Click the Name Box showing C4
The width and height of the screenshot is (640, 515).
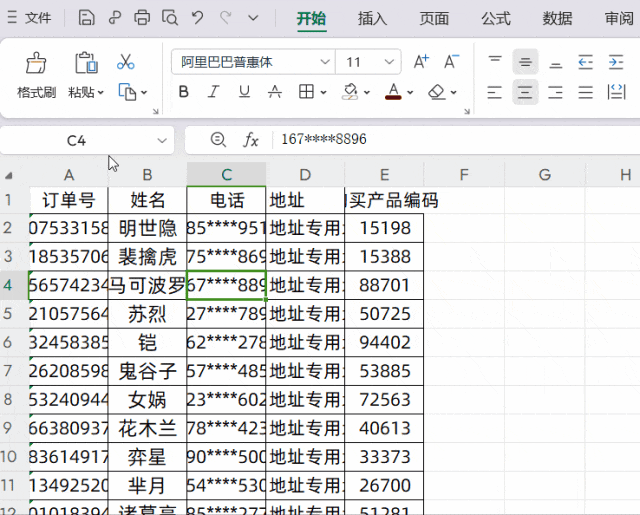click(x=76, y=141)
